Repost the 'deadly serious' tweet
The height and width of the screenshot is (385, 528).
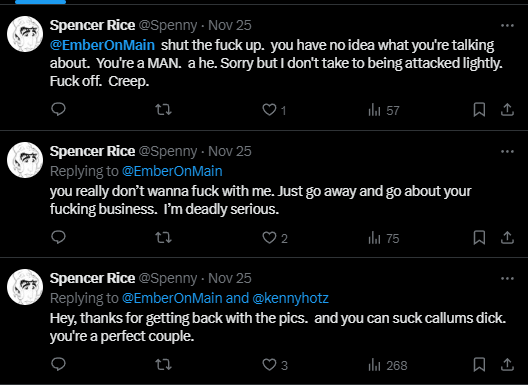point(164,237)
